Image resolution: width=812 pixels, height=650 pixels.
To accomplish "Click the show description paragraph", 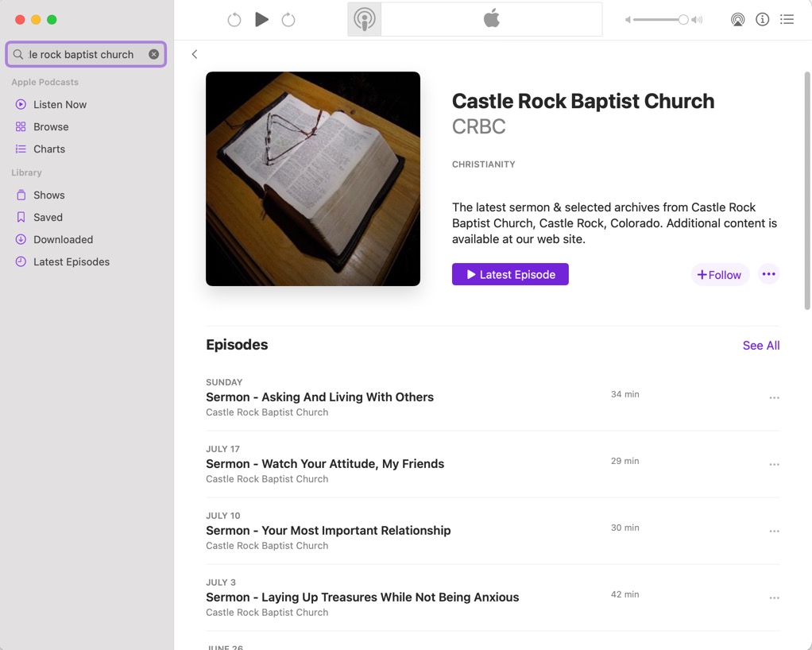I will [615, 223].
